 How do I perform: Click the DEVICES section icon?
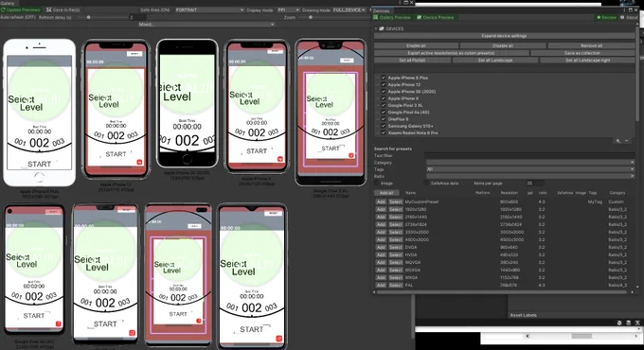click(x=382, y=28)
